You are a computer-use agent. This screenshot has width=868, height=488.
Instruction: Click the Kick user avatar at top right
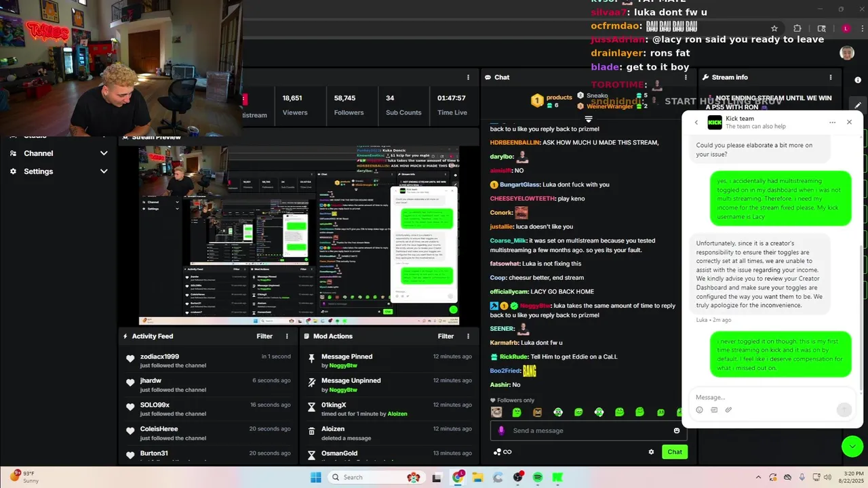pos(846,53)
